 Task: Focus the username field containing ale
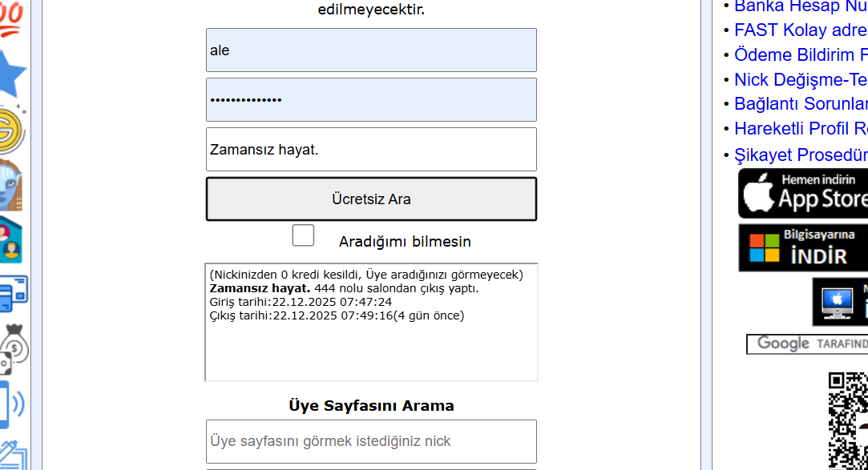click(371, 50)
